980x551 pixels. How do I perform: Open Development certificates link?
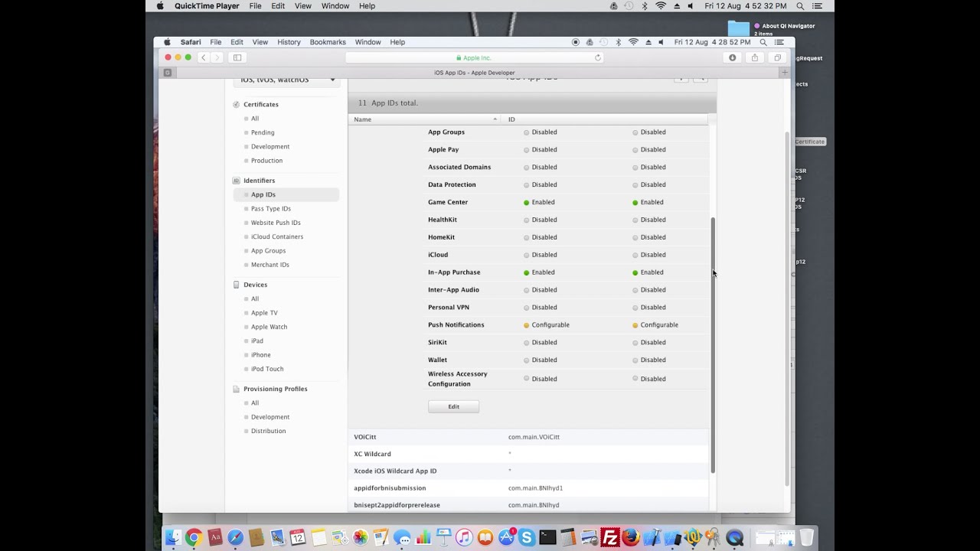tap(270, 146)
